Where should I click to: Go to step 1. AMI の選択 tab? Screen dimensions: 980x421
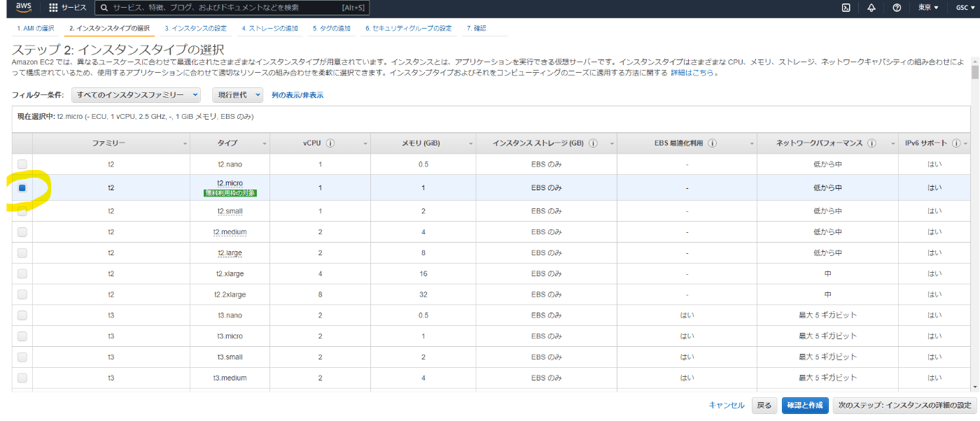(x=36, y=29)
